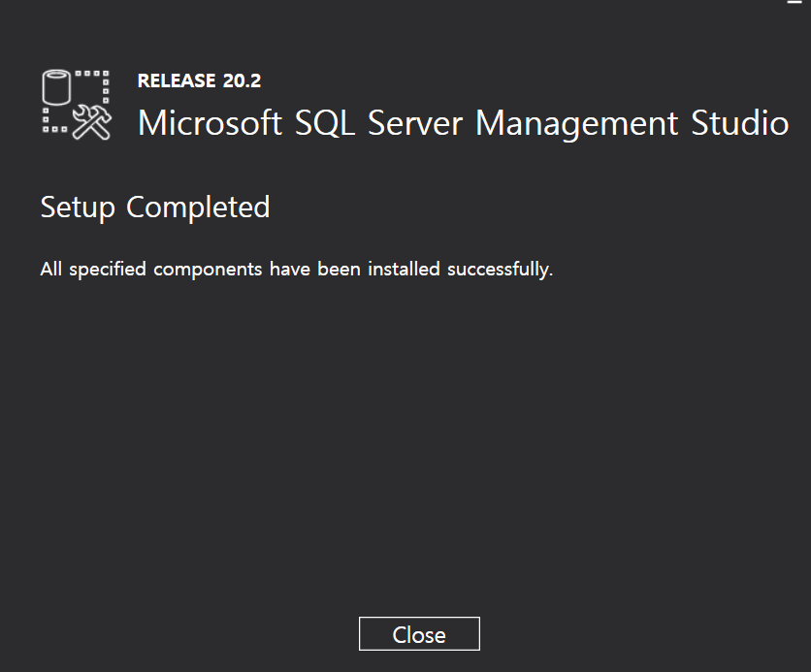Select the "RELEASE 20.2" version text
This screenshot has height=672, width=811.
point(199,80)
